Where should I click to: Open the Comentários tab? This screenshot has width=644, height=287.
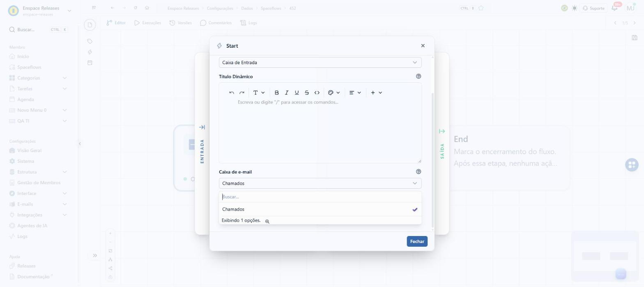pos(216,23)
